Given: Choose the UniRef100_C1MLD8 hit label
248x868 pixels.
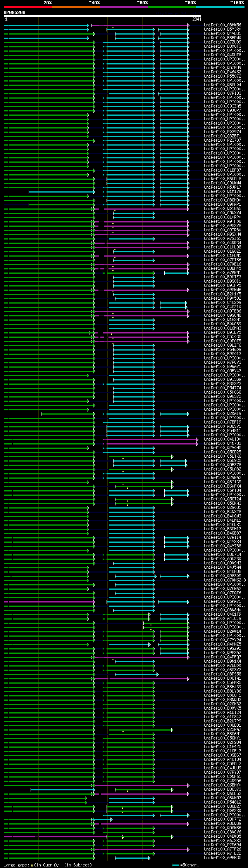Looking at the screenshot, I should pos(222,247).
